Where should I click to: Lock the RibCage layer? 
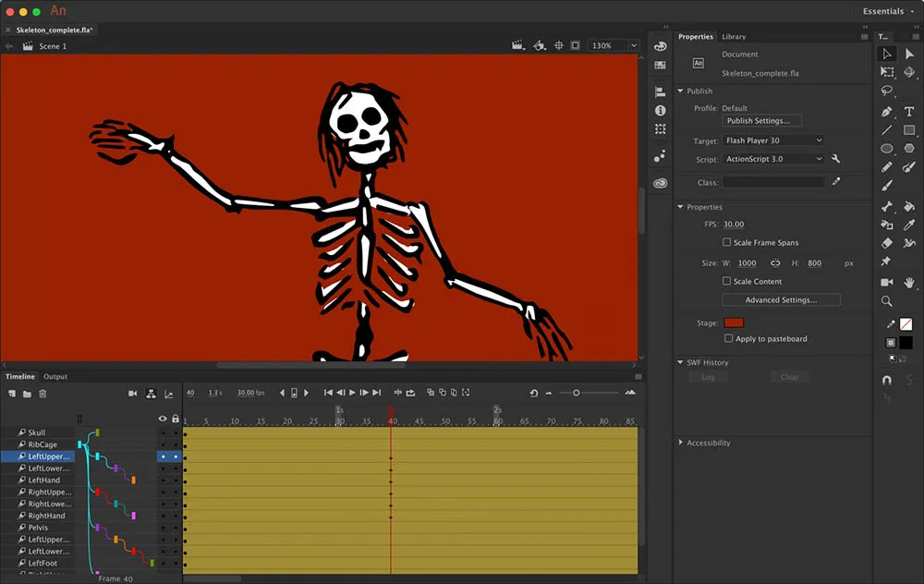tap(176, 444)
